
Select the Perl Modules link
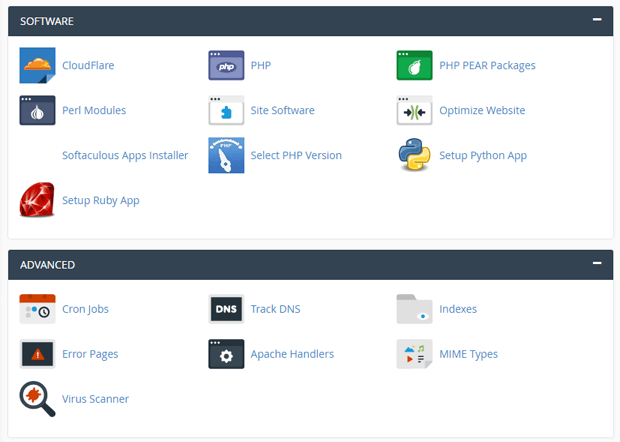pyautogui.click(x=94, y=110)
